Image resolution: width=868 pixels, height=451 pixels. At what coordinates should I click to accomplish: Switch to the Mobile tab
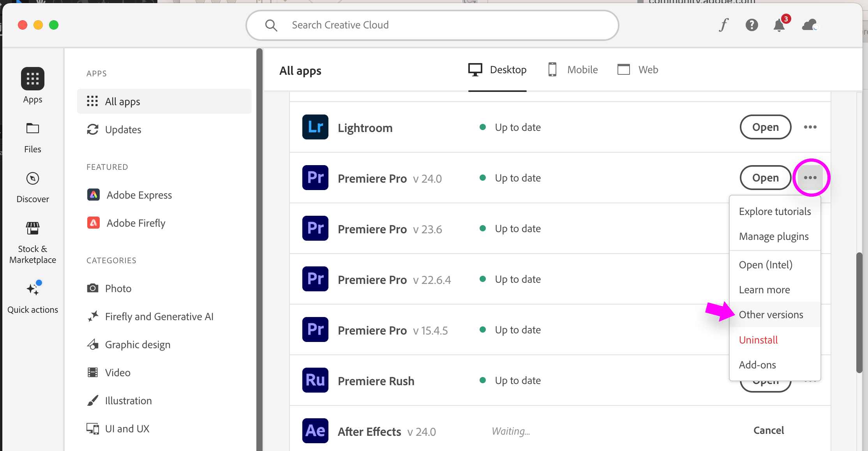572,70
